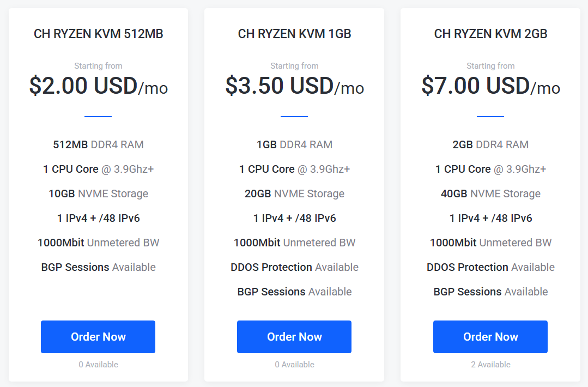Click the CH RYZEN KVM 1GB heading

[x=294, y=34]
